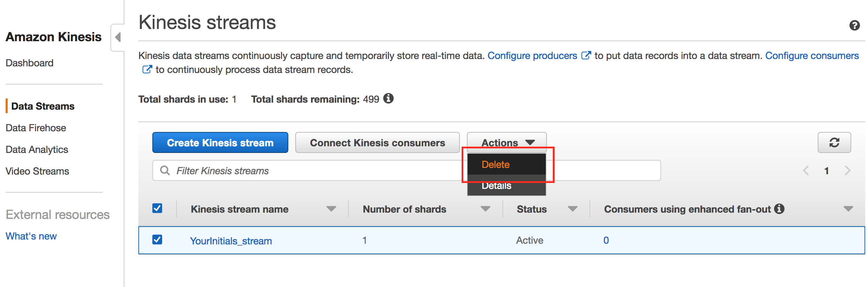Image resolution: width=868 pixels, height=287 pixels.
Task: Toggle the select-all streams header checkbox
Action: (x=157, y=208)
